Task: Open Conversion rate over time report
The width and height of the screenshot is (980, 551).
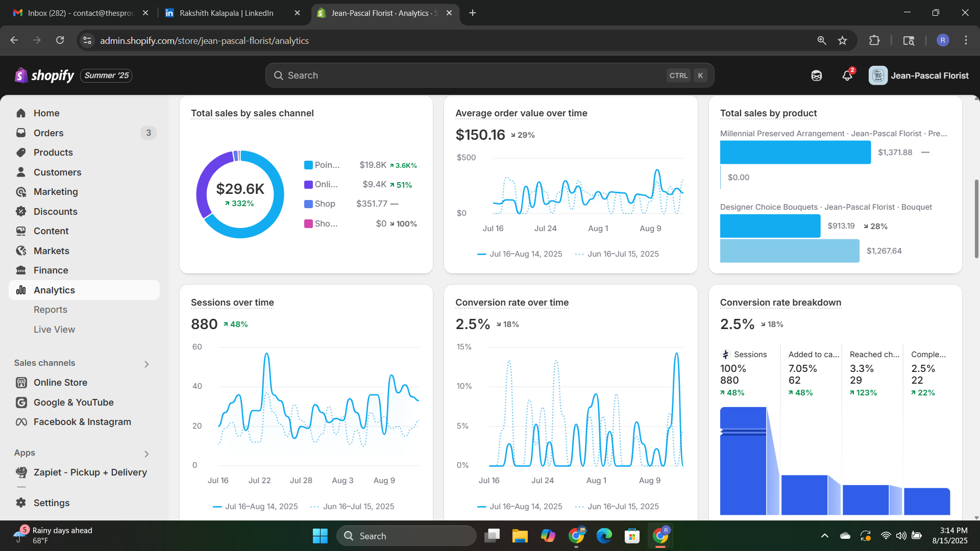Action: [512, 303]
